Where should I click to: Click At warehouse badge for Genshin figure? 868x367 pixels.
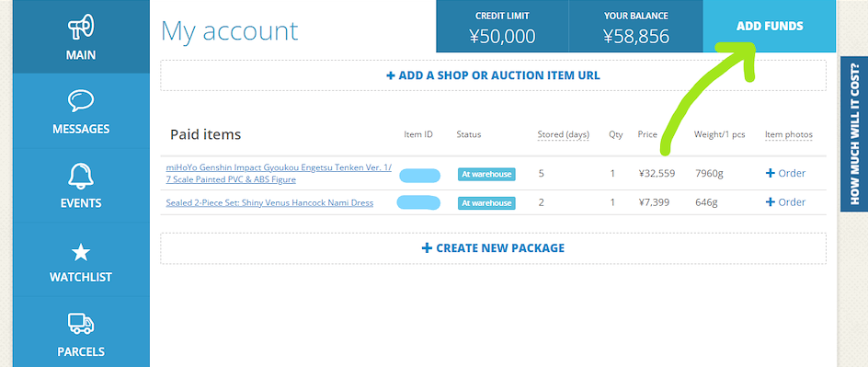[x=486, y=174]
